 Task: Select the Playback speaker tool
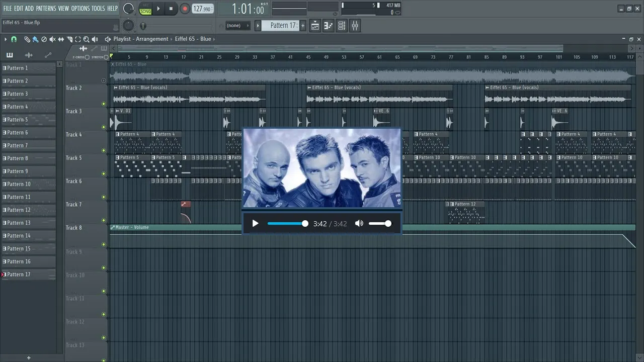[x=95, y=39]
